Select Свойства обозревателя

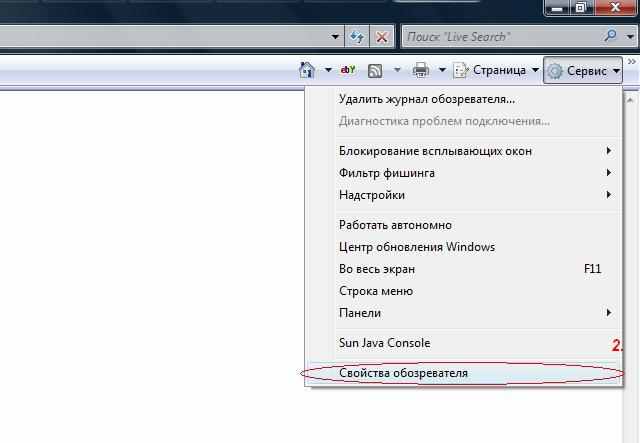(x=464, y=373)
